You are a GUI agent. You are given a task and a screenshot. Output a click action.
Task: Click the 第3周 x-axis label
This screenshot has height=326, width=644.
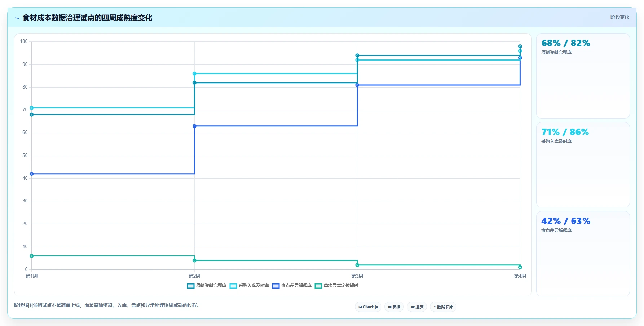(x=357, y=276)
